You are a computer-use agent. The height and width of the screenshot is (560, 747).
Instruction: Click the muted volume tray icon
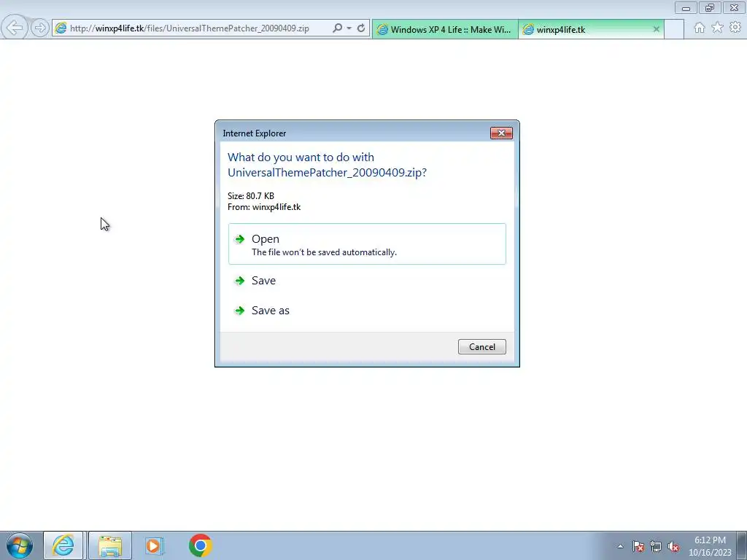click(x=673, y=546)
